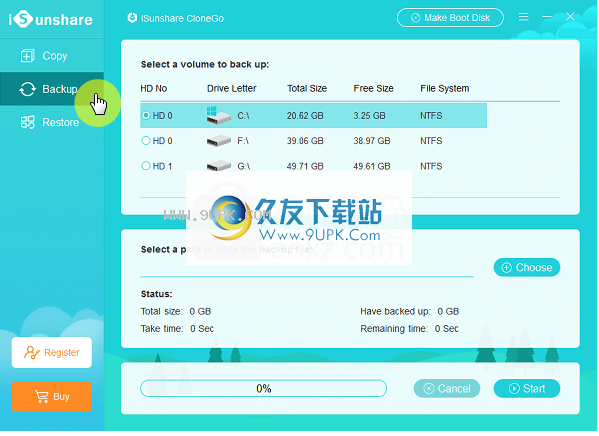
Task: Click the iSunshare CloneGo title icon
Action: pos(132,18)
